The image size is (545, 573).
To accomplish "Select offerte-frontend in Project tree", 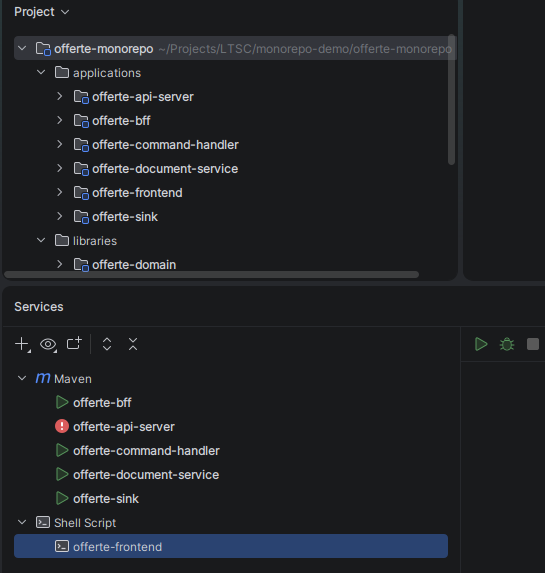I will pos(137,193).
